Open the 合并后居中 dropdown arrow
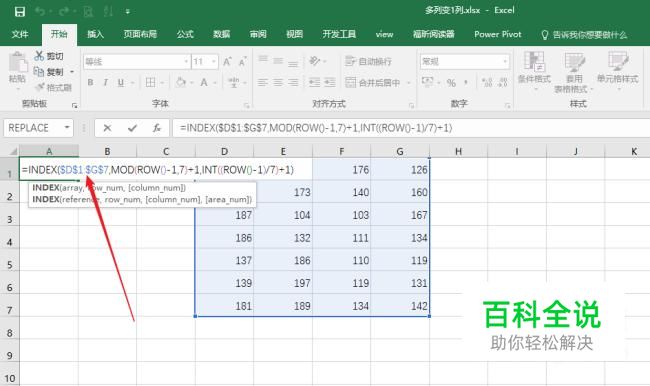This screenshot has width=650, height=386. [408, 83]
